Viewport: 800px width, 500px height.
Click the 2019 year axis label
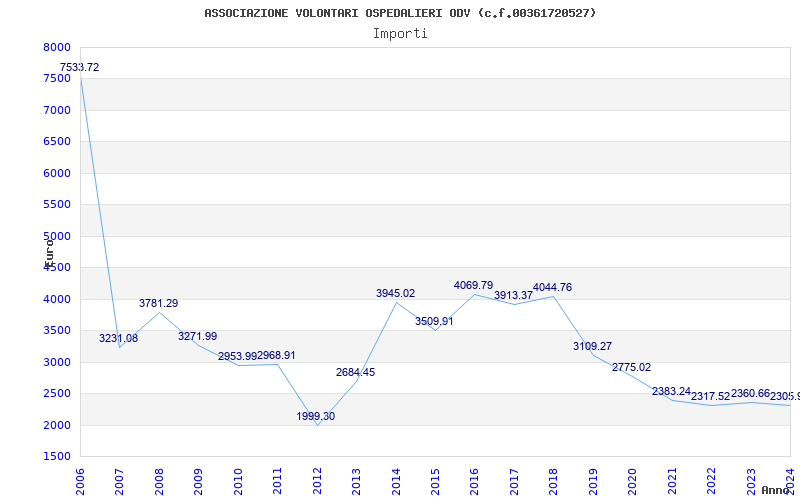coord(592,482)
